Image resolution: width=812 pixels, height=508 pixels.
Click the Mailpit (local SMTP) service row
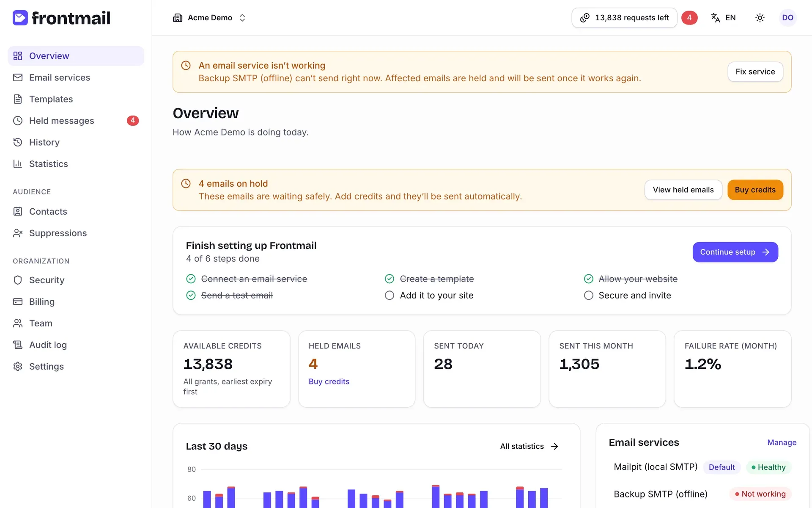[702, 467]
